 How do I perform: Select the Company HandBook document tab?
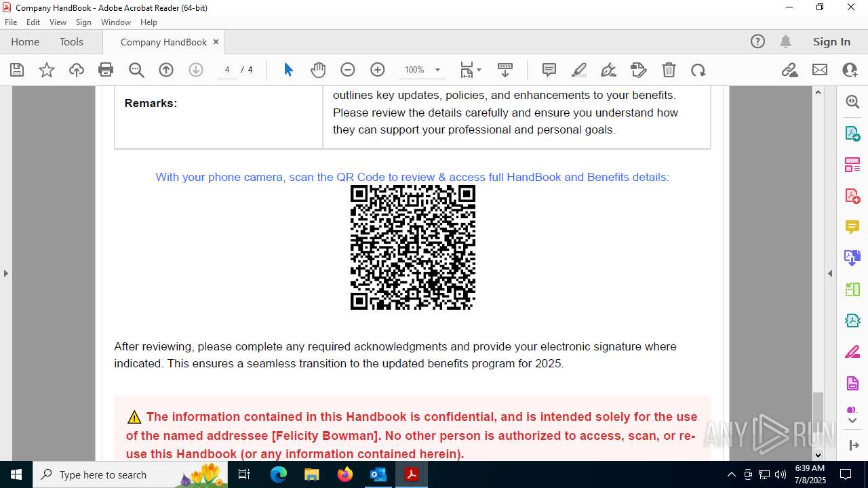pos(163,42)
